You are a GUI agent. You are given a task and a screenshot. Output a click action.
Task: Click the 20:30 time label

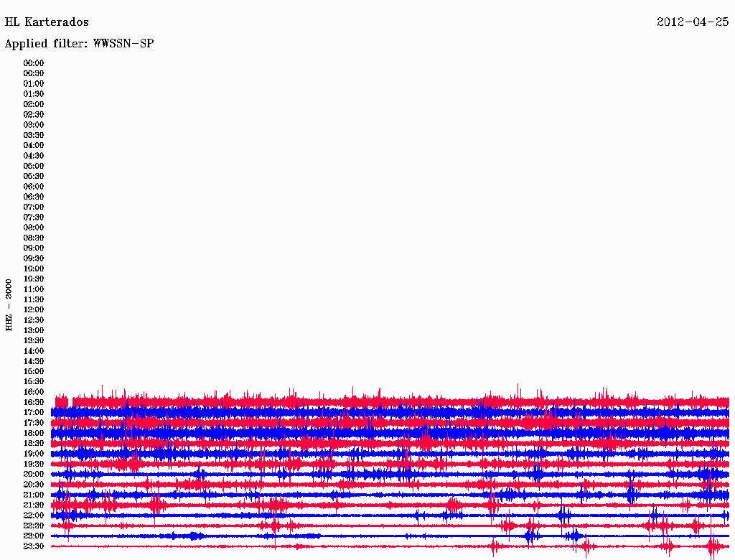coord(33,485)
